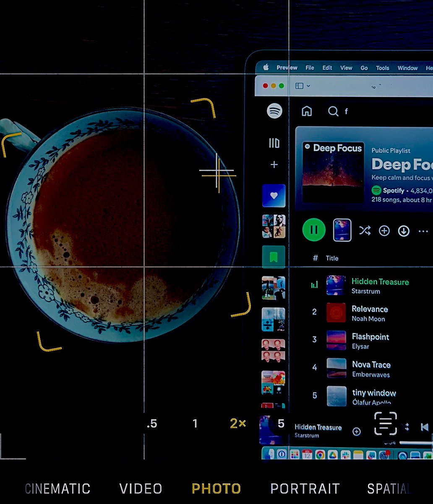Screen dimensions: 433x504
Task: Click the Title column header
Action: pos(332,258)
